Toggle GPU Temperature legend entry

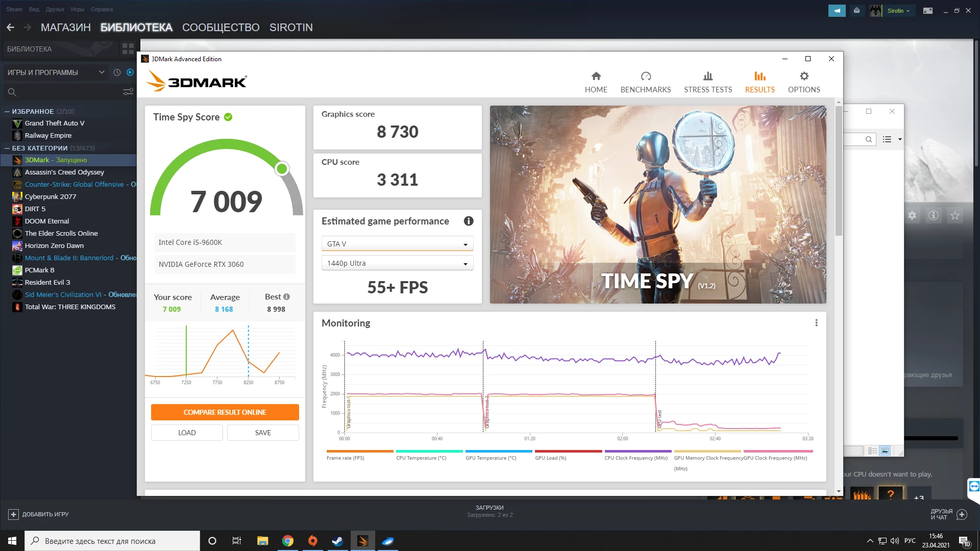coord(498,455)
